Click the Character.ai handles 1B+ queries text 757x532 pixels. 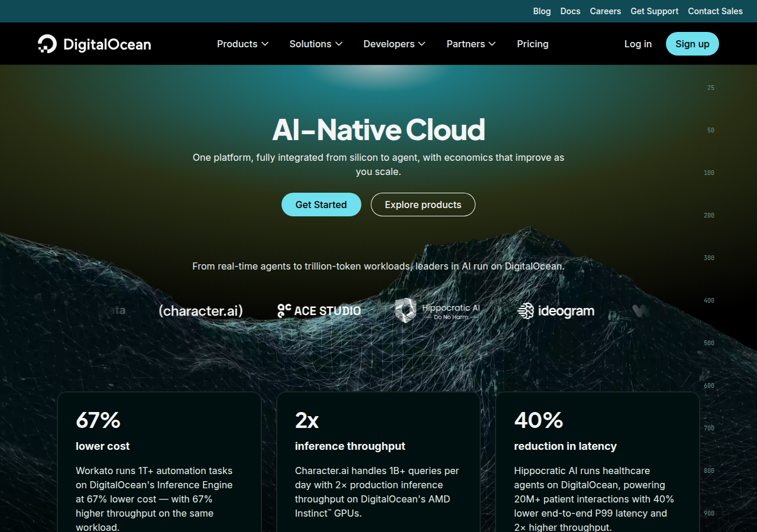377,492
